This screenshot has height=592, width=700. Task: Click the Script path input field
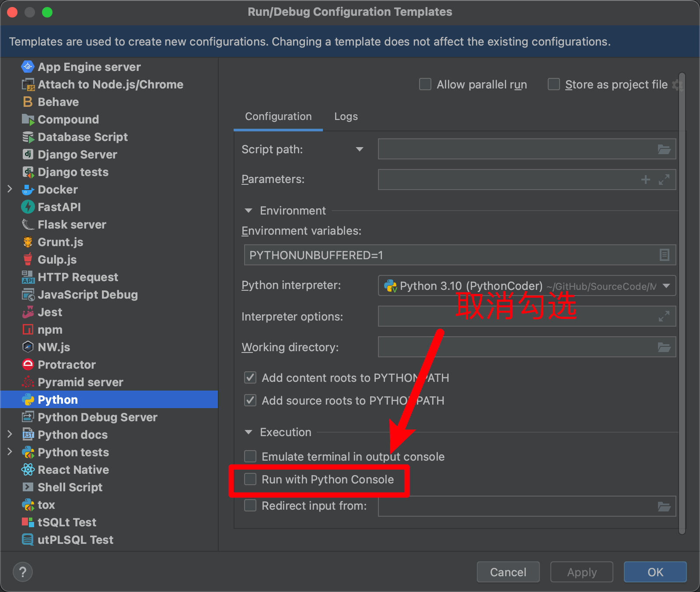point(527,149)
